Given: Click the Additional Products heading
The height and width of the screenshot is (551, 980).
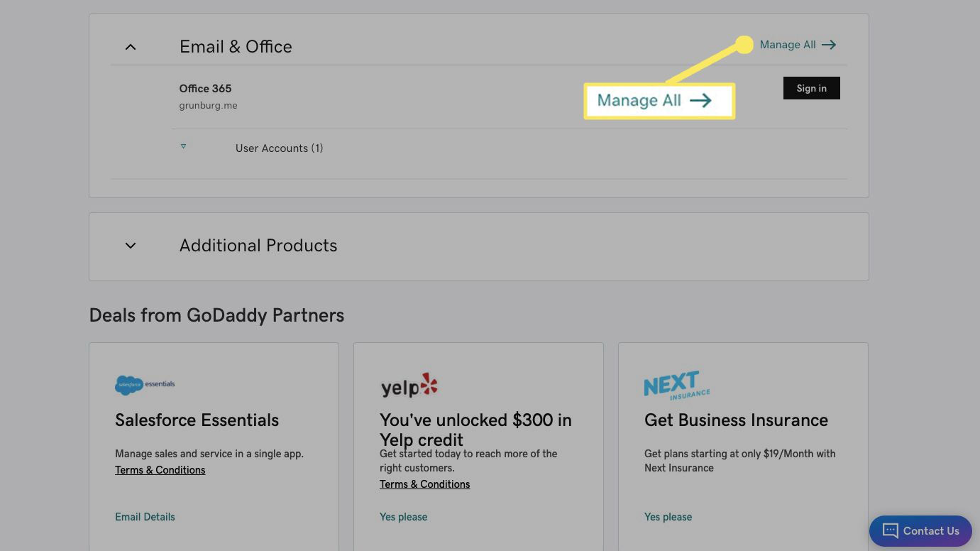Looking at the screenshot, I should tap(258, 246).
